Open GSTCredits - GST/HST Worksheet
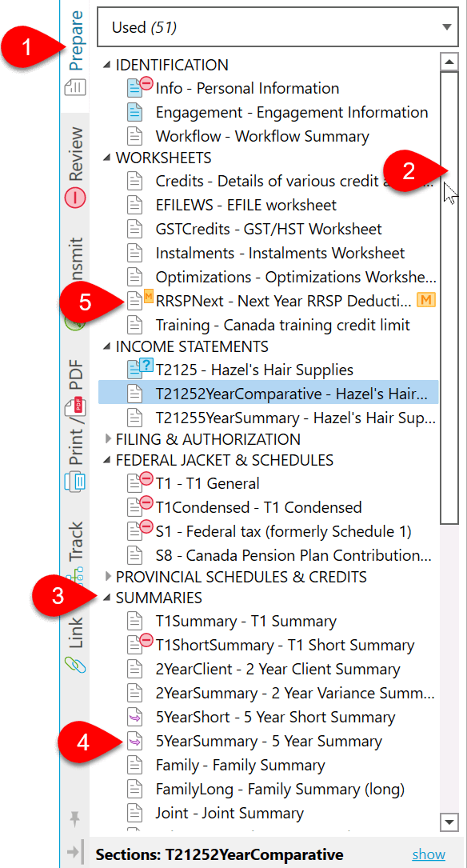Screen dimensions: 467x868 coord(269,229)
